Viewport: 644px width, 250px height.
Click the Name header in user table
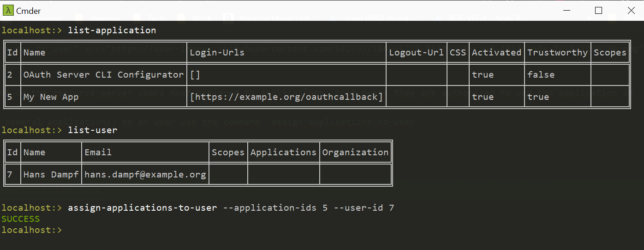click(x=35, y=152)
